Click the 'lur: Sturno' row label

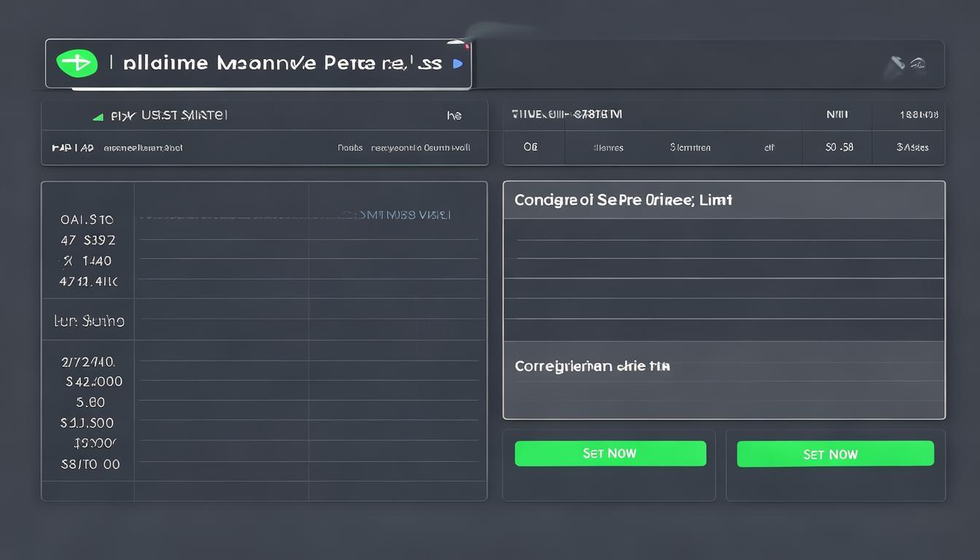pos(89,321)
